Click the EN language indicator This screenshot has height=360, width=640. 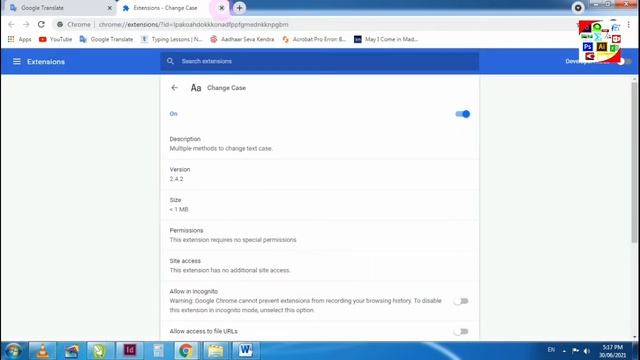coord(551,350)
